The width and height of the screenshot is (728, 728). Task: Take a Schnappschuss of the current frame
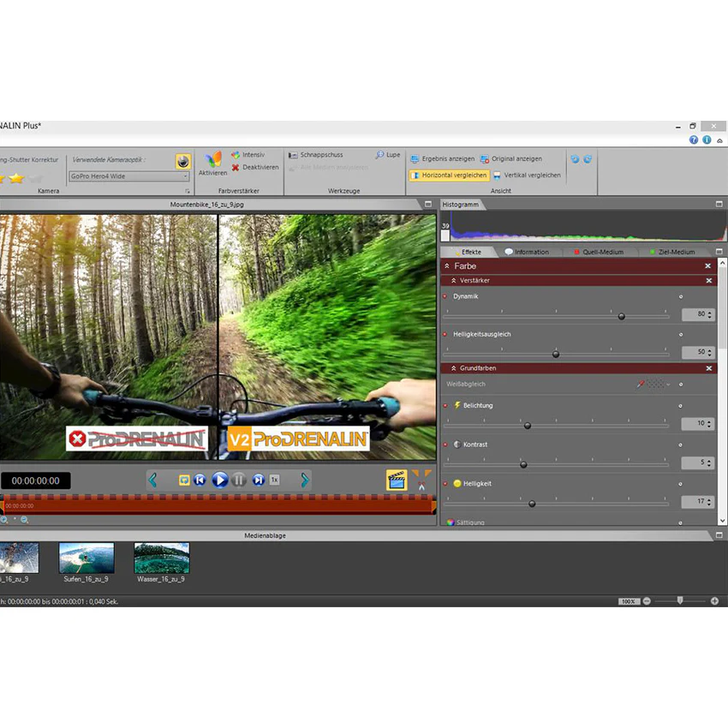(316, 155)
